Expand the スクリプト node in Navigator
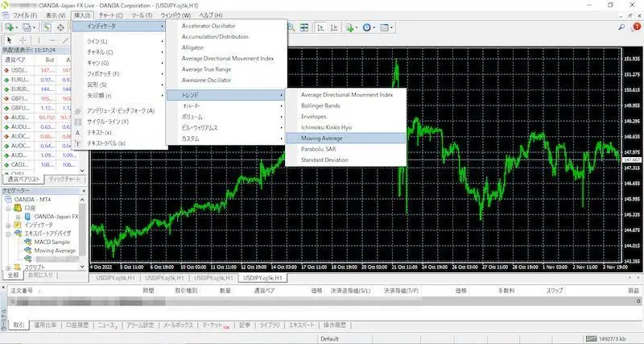The height and width of the screenshot is (344, 644). point(8,267)
